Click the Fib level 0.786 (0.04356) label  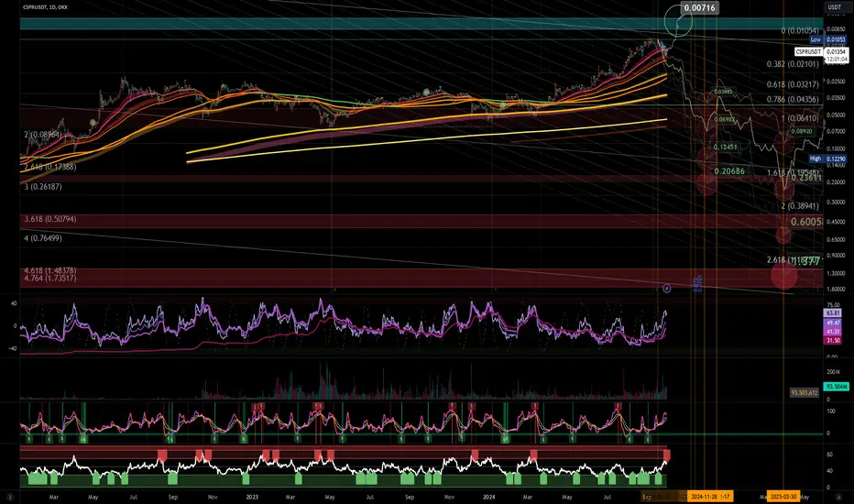(793, 99)
